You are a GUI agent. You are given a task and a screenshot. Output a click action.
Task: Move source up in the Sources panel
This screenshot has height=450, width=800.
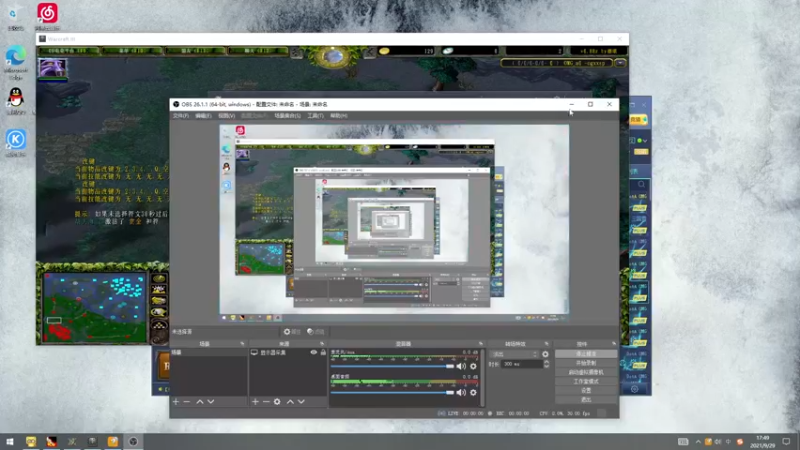click(x=290, y=402)
